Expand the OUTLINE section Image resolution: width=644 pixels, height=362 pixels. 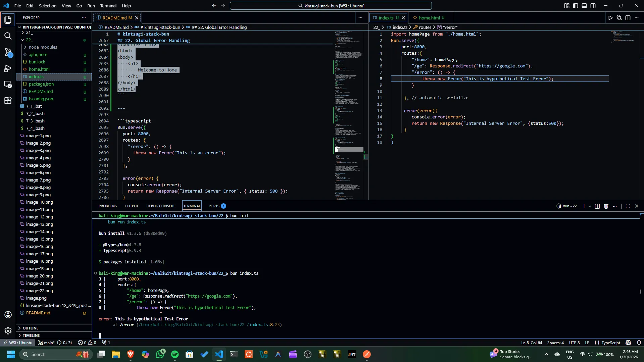coord(31,328)
